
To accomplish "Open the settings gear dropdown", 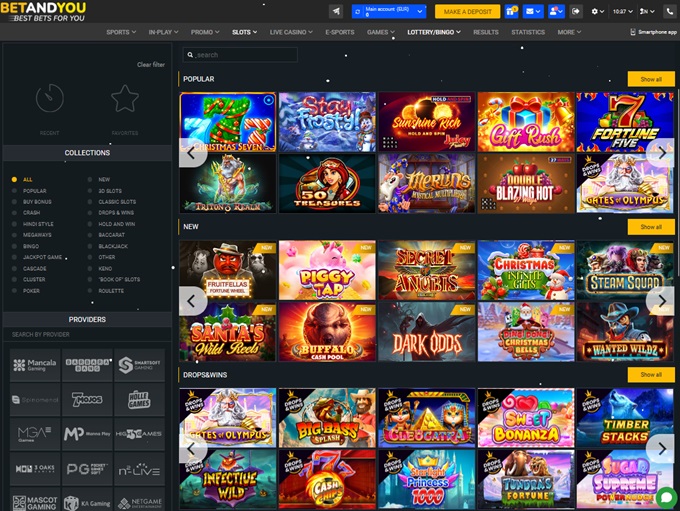I will pyautogui.click(x=598, y=11).
